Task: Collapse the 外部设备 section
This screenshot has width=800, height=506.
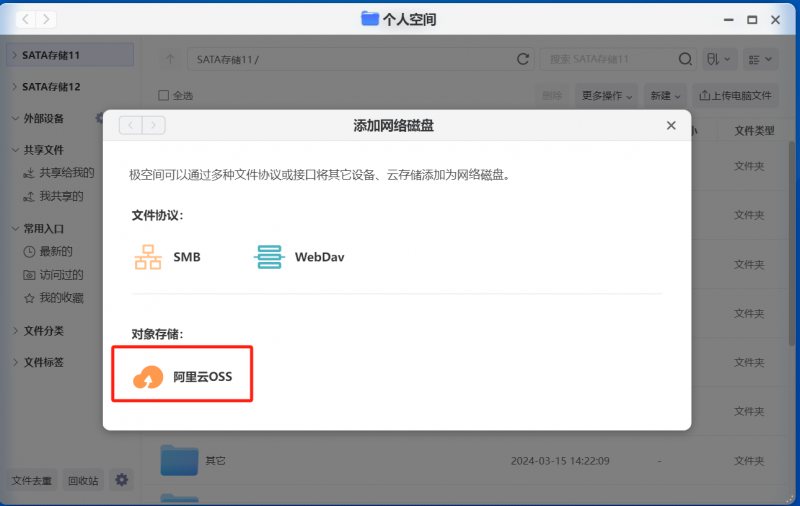Action: click(x=15, y=118)
